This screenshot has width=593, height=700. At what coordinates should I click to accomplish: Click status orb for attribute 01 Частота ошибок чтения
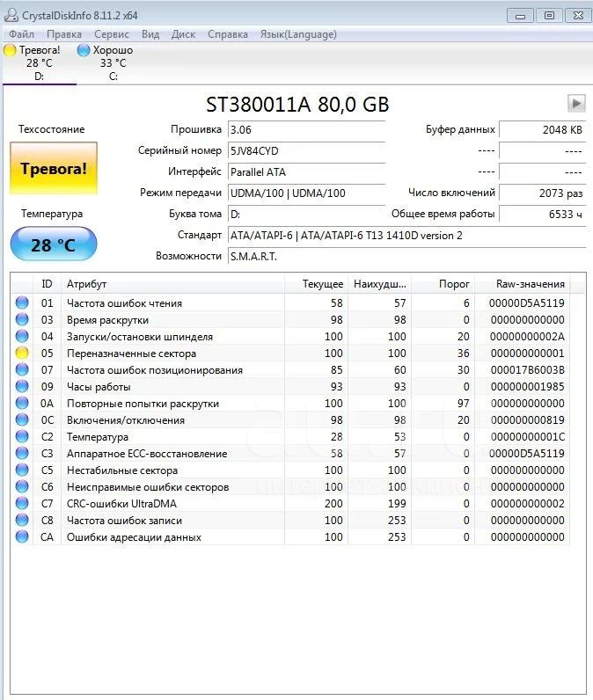click(x=22, y=303)
